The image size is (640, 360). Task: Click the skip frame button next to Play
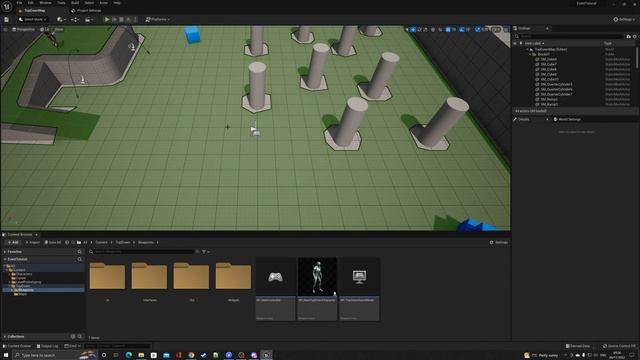pos(114,19)
